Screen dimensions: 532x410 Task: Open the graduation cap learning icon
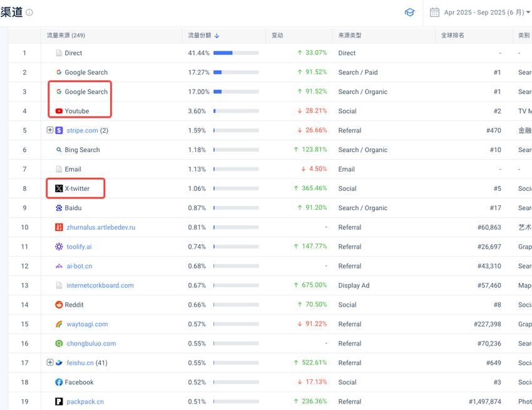[409, 13]
